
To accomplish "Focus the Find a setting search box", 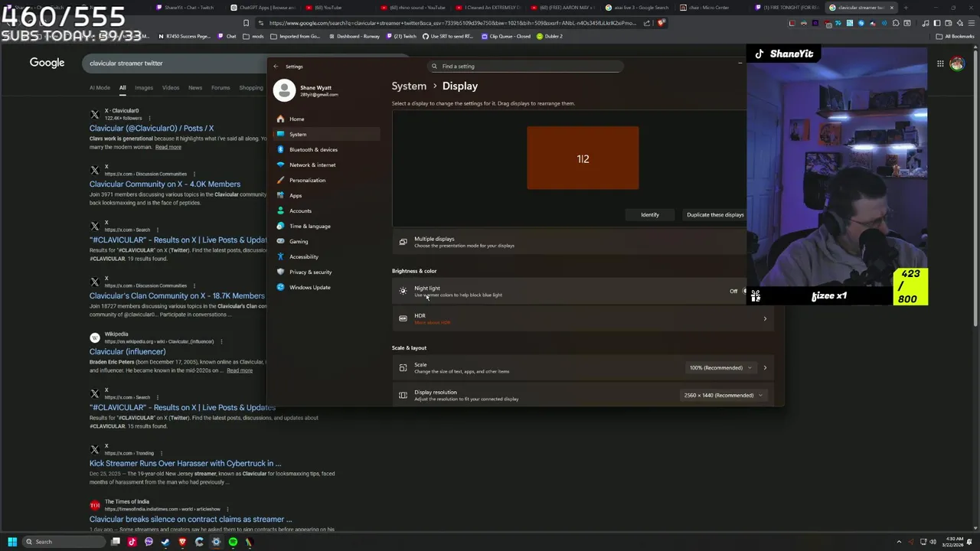I will coord(524,67).
